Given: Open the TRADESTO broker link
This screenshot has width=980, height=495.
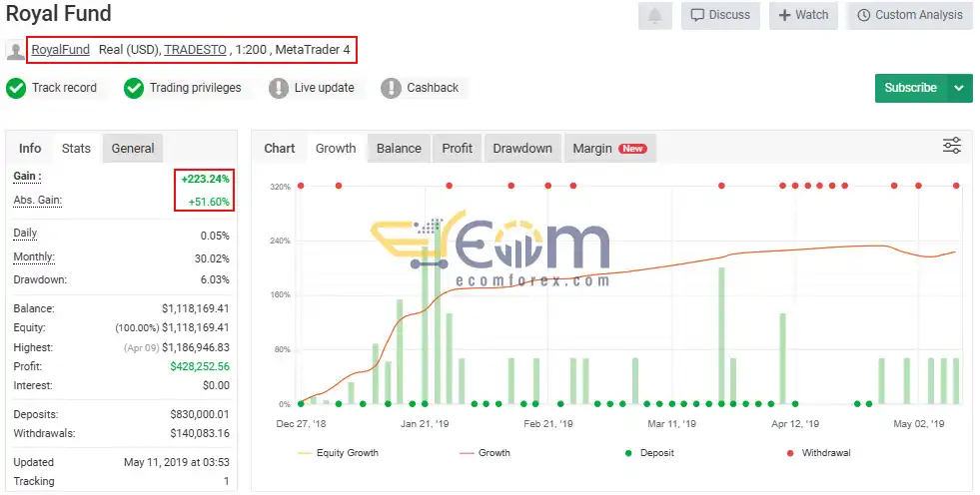Looking at the screenshot, I should click(195, 49).
